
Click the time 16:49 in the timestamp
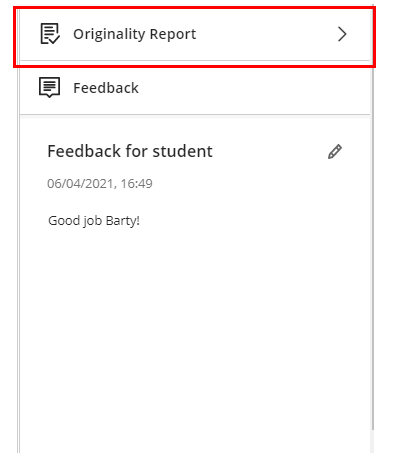pos(136,184)
